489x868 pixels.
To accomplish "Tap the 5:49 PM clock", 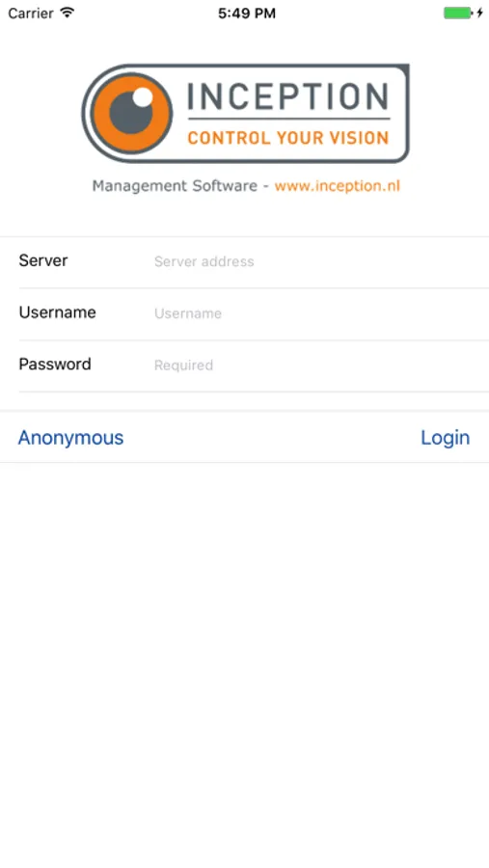I will tap(247, 14).
